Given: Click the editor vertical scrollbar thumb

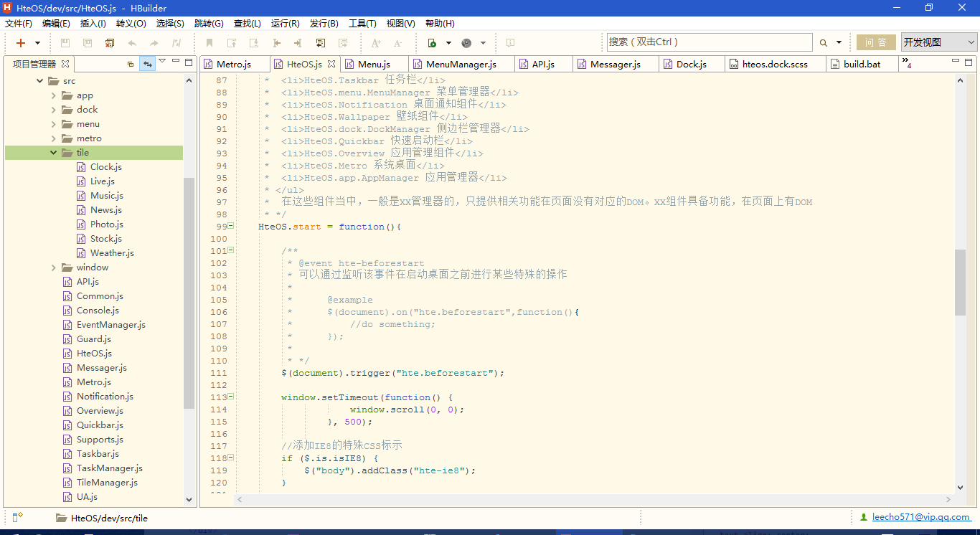Looking at the screenshot, I should 960,282.
